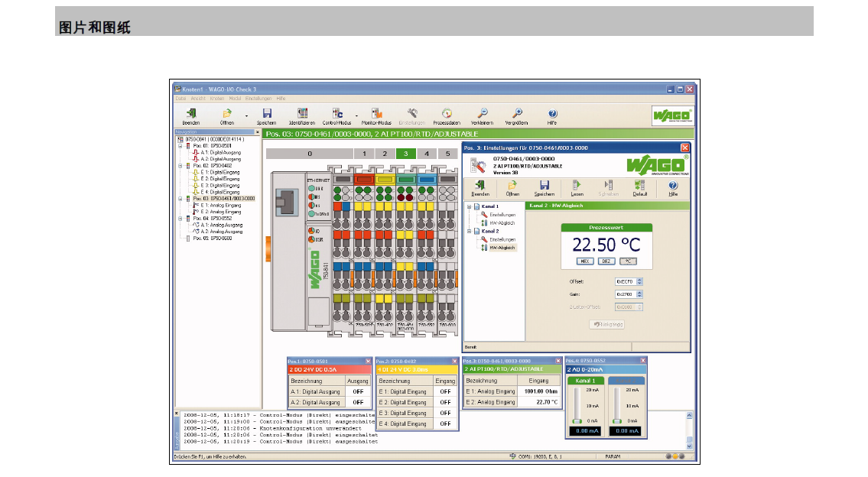Collapse the Pos. 02: 0750-0402 tree node
The height and width of the screenshot is (477, 868).
tap(180, 165)
